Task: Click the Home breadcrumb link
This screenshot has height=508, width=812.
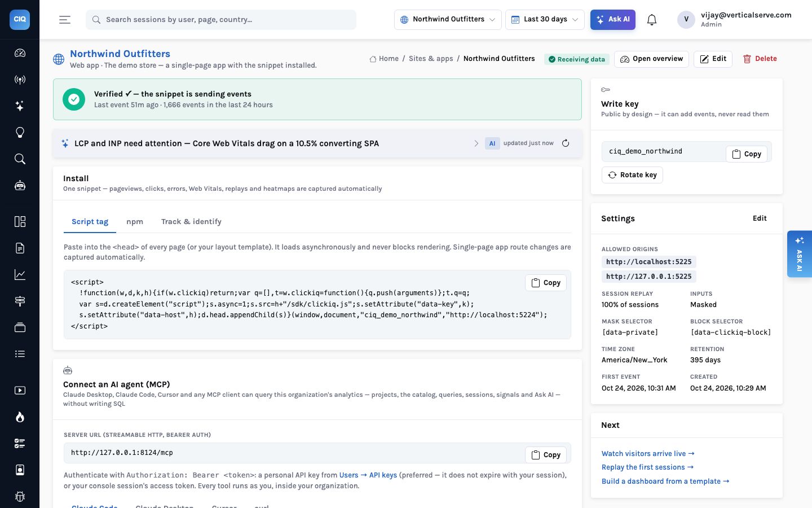Action: (384, 59)
